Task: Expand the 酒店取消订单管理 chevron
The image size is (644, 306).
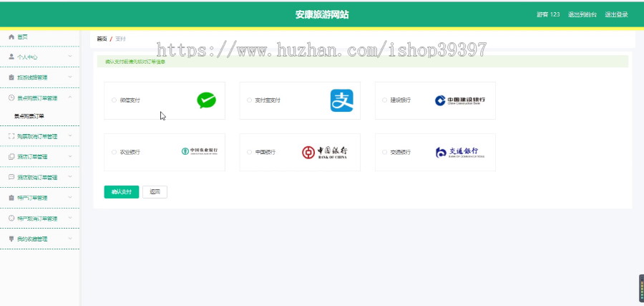Action: (70, 177)
